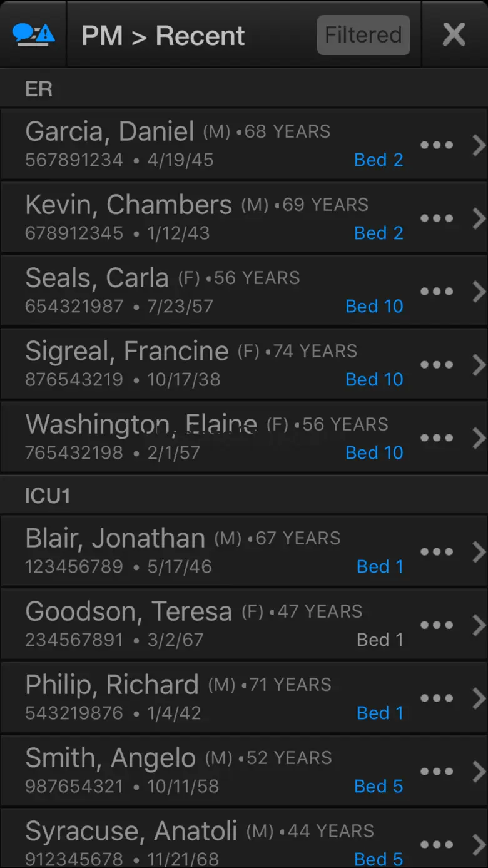Expand Syracuse, Anatoli details chevron
The height and width of the screenshot is (868, 488).
(479, 845)
